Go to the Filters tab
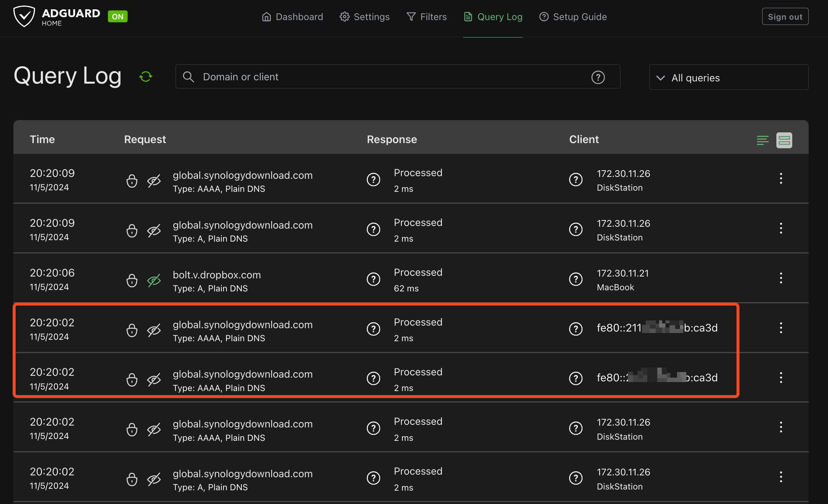 pyautogui.click(x=427, y=17)
